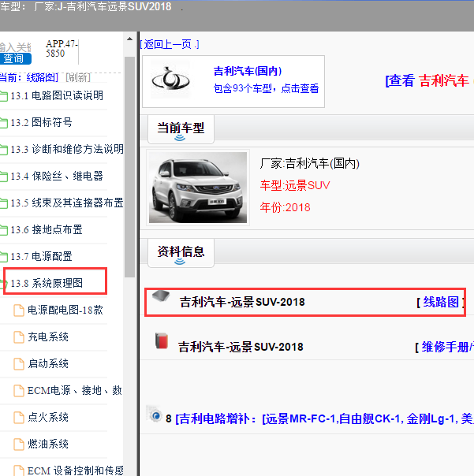Open 点火系统 document
Screen dimensions: 474x476
(x=48, y=418)
